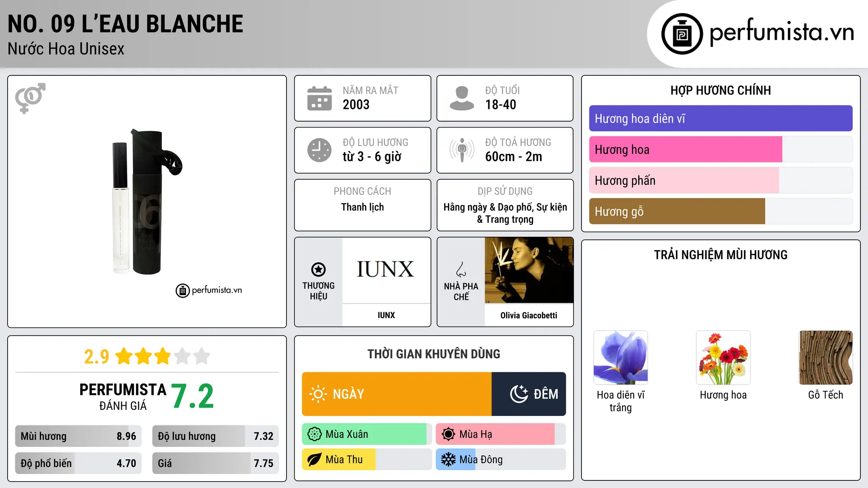
Task: Click the star badge icon above Thương hiệu
Action: 318,269
